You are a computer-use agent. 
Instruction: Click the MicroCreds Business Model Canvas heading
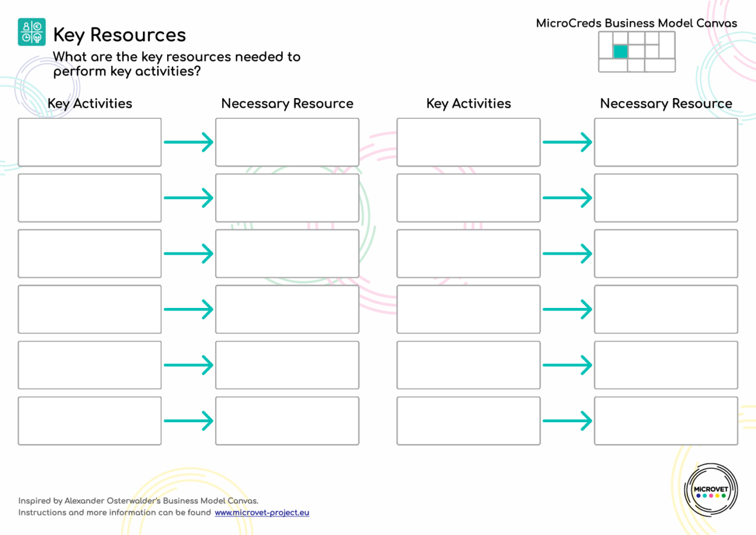[x=636, y=24]
